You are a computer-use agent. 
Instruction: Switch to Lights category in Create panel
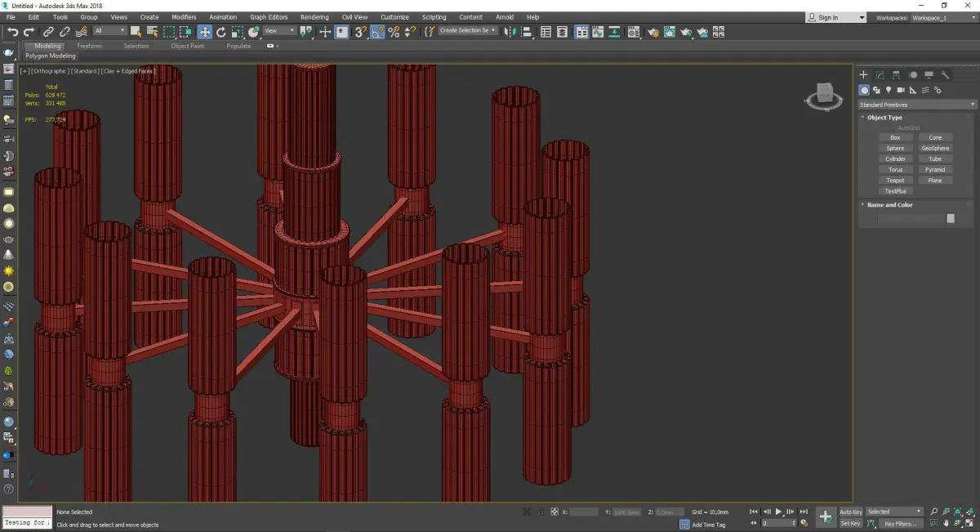pos(889,90)
